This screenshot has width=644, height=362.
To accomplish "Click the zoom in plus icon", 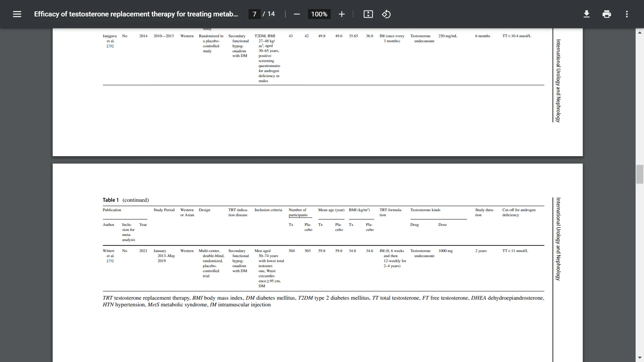I will coord(342,14).
